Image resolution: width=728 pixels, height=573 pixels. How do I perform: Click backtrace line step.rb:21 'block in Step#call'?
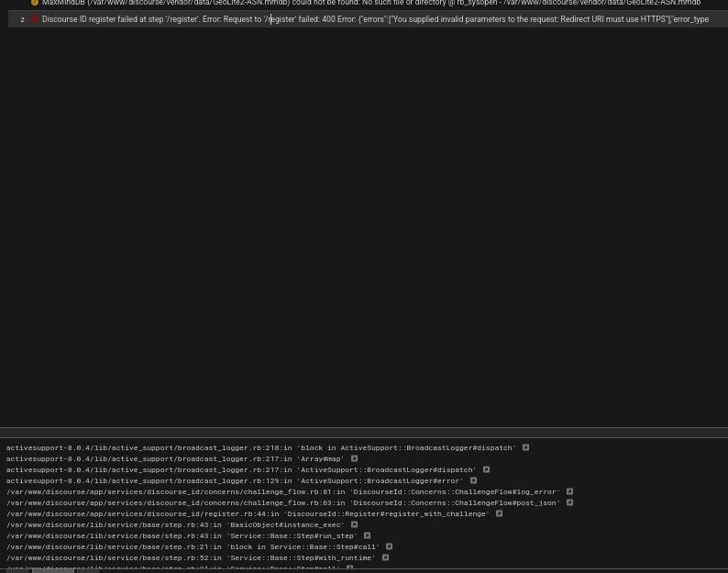(x=193, y=547)
